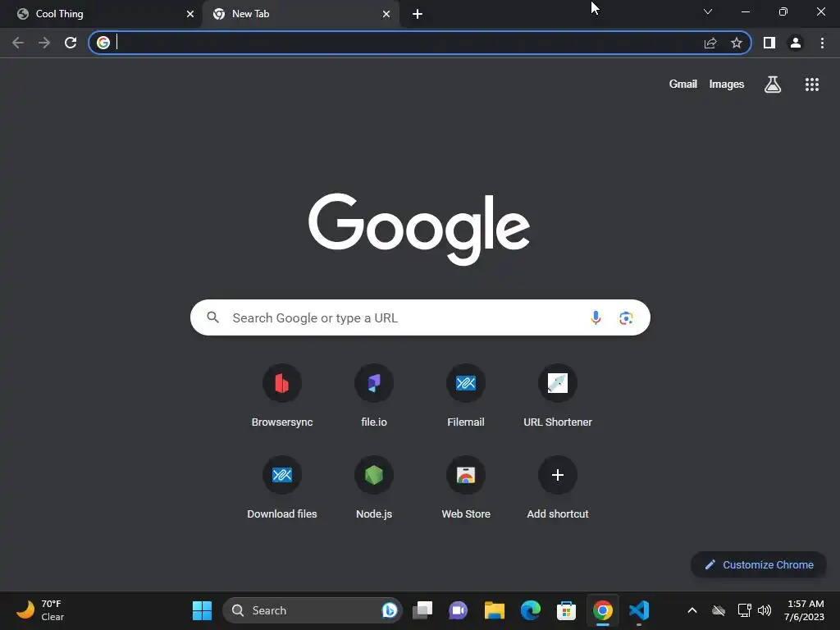Open the Node.js shortcut
840x630 pixels.
click(374, 488)
